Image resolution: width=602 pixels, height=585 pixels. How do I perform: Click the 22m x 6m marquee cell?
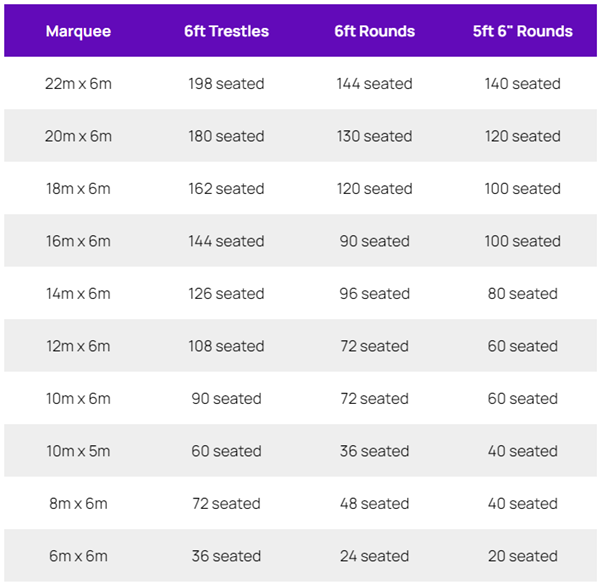pos(78,84)
